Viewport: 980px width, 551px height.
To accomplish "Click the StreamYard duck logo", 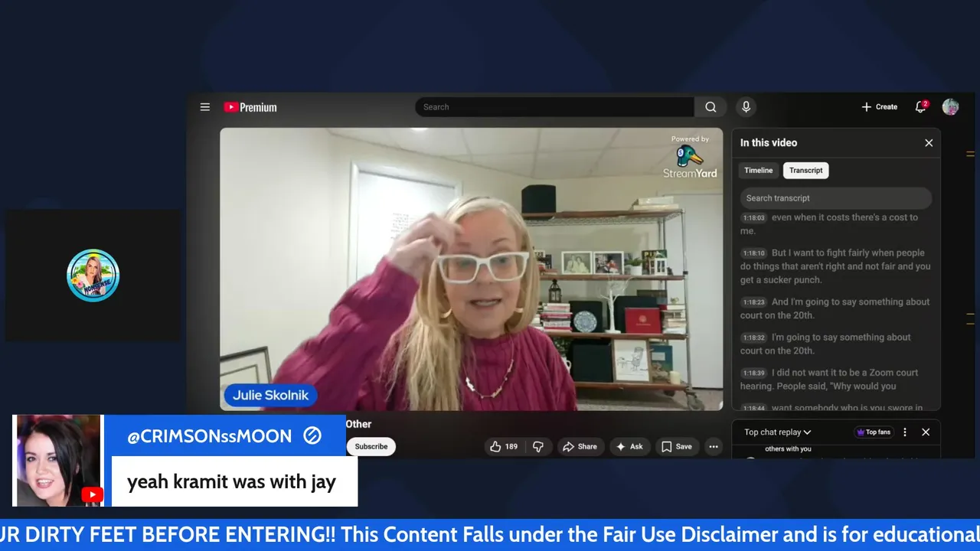I will tap(690, 158).
